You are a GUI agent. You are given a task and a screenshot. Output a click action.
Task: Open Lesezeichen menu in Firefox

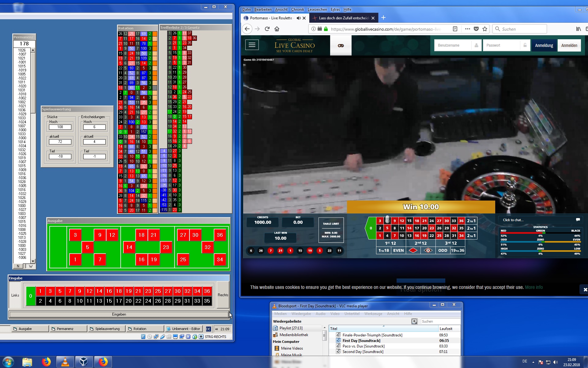[x=317, y=10]
